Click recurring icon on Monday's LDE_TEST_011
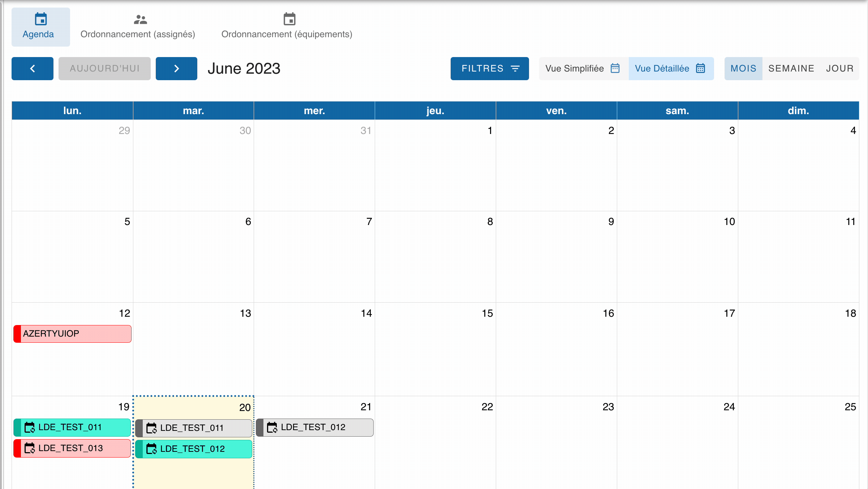This screenshot has width=868, height=489. 30,427
